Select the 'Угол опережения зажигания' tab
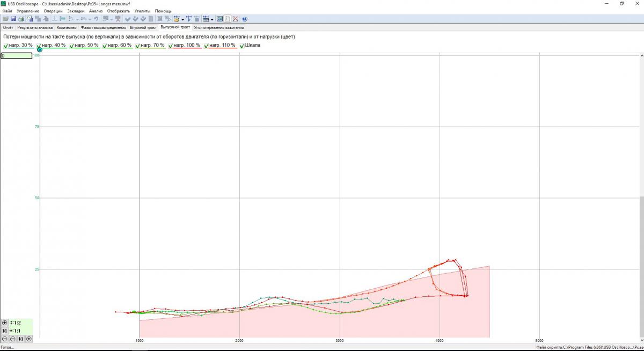The image size is (644, 351). [219, 27]
